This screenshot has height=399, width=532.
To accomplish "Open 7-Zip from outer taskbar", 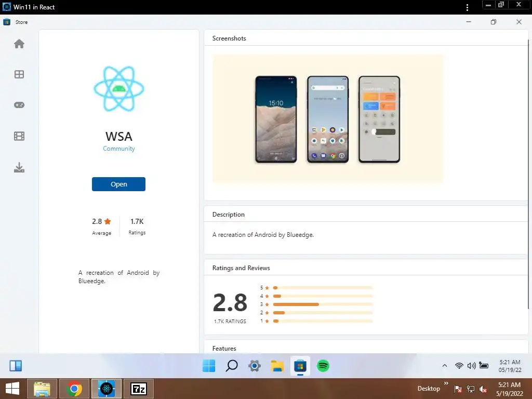I will 139,389.
